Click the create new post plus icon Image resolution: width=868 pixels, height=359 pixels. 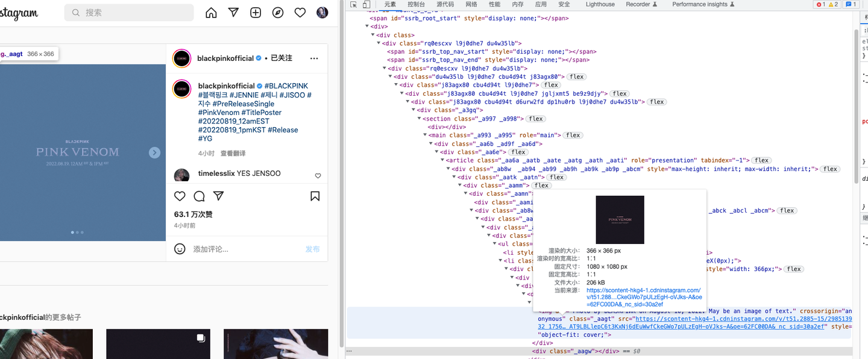tap(256, 13)
